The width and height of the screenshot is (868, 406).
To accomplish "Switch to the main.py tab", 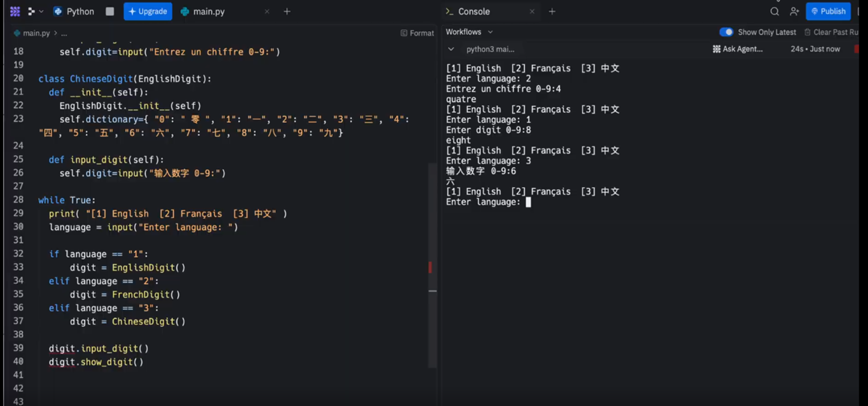I will pyautogui.click(x=209, y=11).
